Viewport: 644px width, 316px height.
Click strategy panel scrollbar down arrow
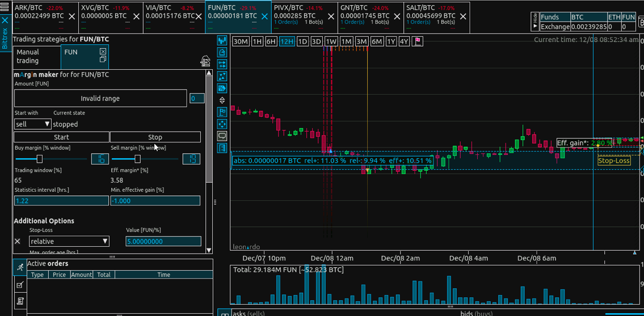pos(209,250)
